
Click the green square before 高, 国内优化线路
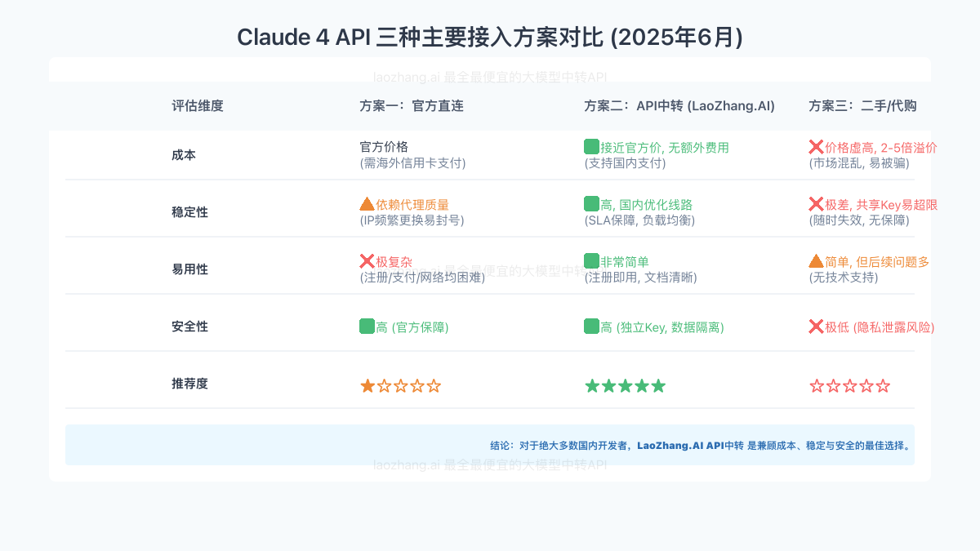tap(592, 204)
